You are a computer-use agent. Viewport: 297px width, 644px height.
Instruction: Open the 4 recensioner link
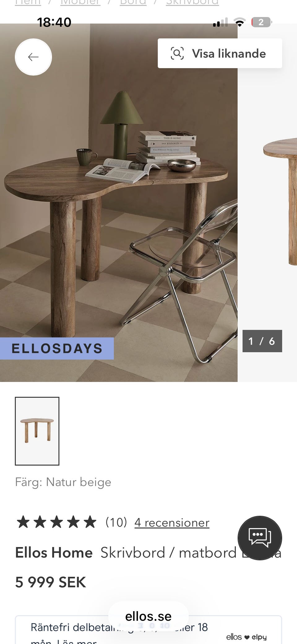pos(172,523)
